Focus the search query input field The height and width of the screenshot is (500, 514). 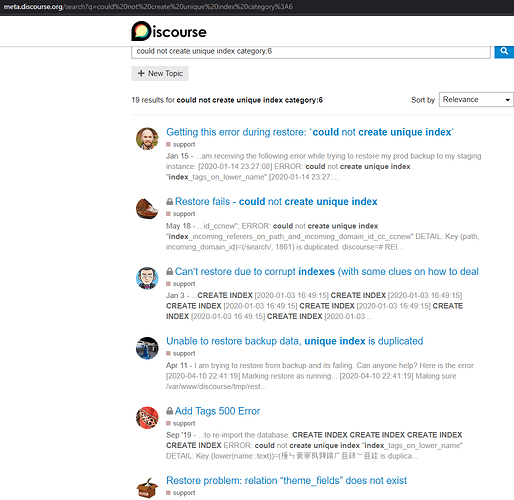tap(311, 52)
